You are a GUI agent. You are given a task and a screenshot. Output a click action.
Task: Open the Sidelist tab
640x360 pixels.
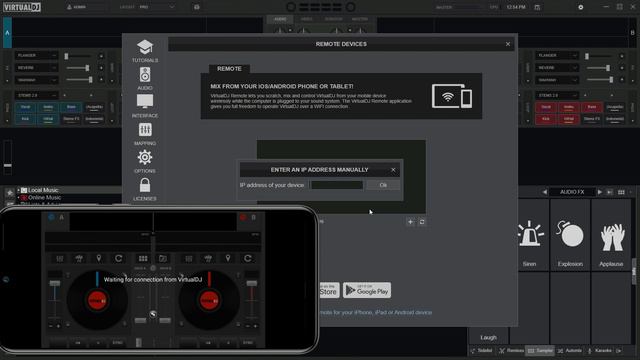481,351
